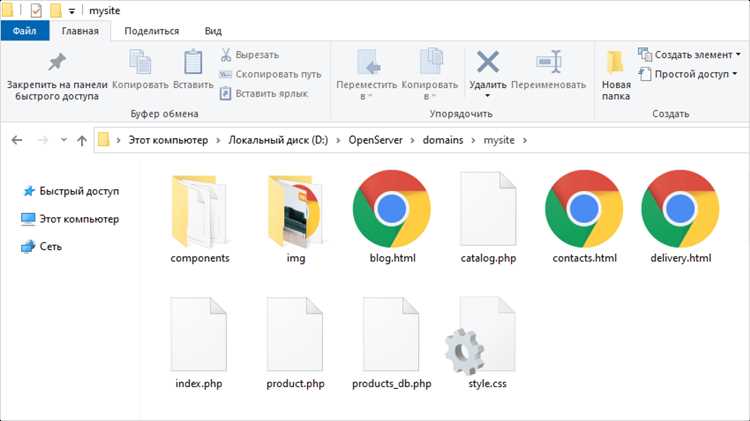Navigate to OpenServer breadcrumb

click(375, 140)
